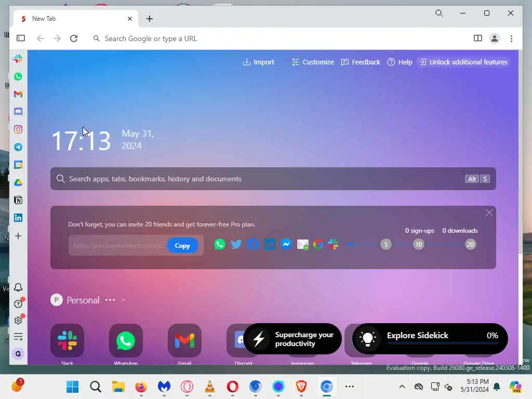Launch the WhatsApp app tile
Image resolution: width=532 pixels, height=399 pixels.
tap(126, 341)
